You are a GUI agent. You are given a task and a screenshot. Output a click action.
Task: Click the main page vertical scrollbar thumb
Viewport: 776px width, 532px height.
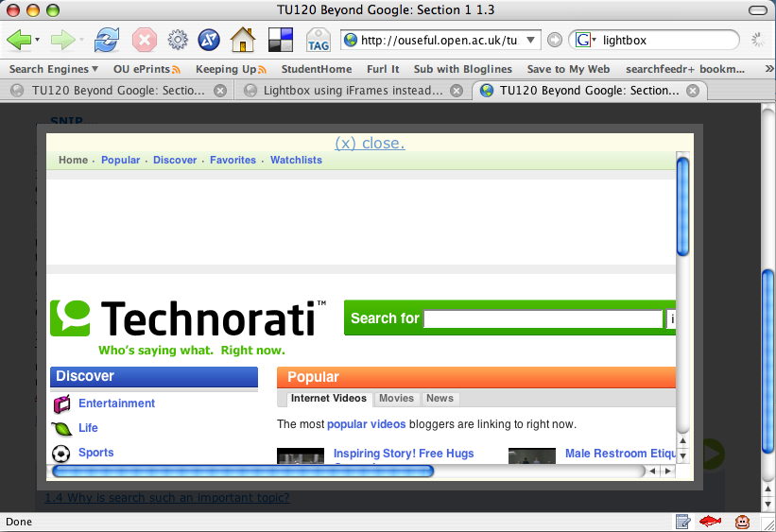coord(768,361)
